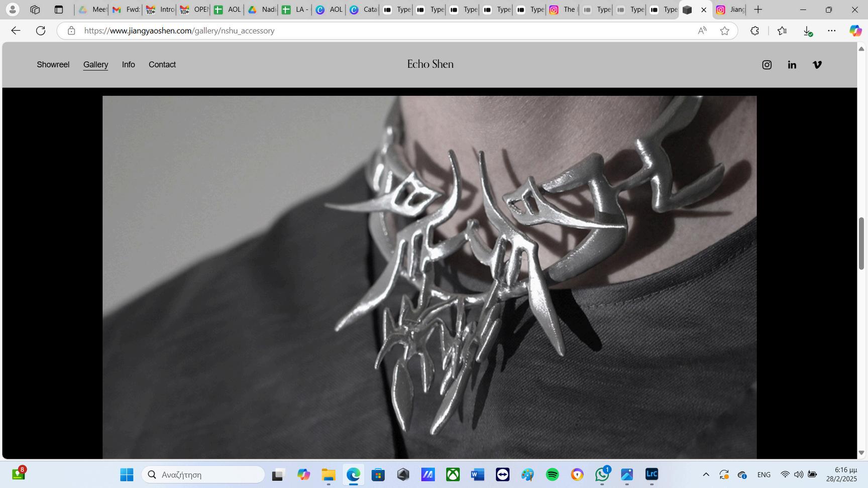
Task: Open the Paint palette app in taskbar
Action: pos(527,474)
